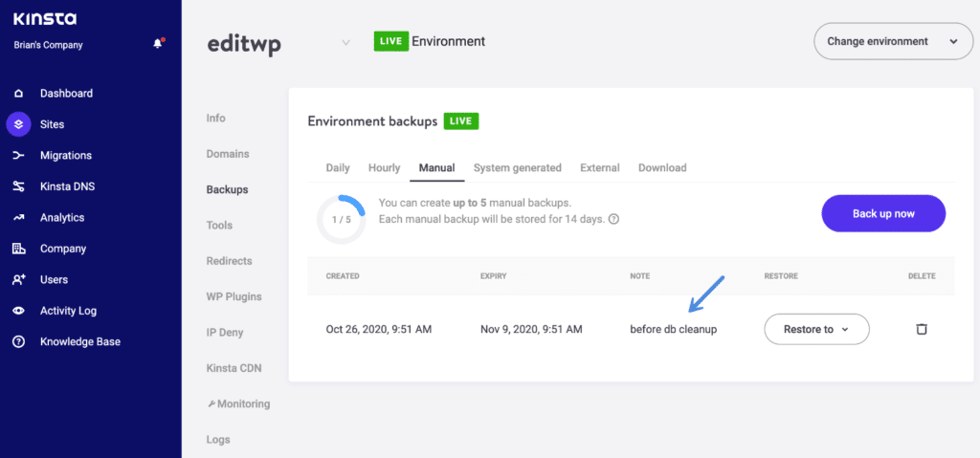The height and width of the screenshot is (458, 980).
Task: Open Migrations page
Action: [66, 156]
